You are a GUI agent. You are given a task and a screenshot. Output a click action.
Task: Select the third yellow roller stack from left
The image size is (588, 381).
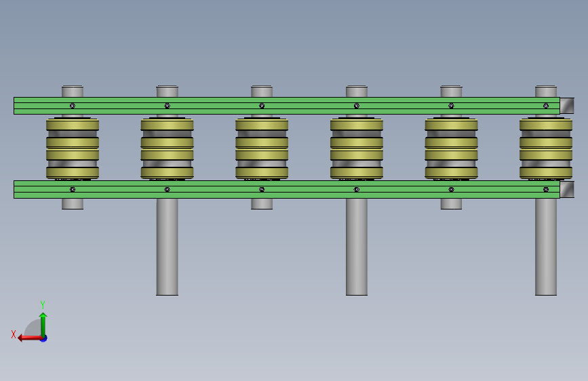tap(262, 148)
